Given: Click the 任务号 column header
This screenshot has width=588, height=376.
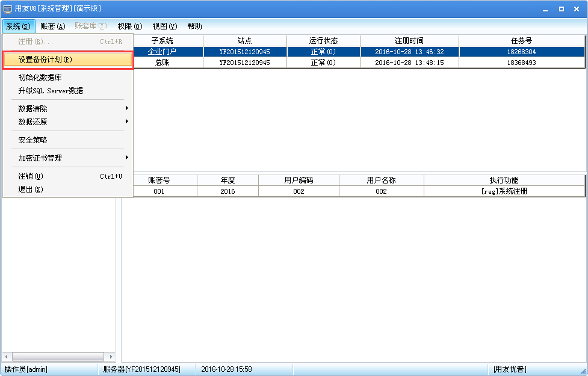Looking at the screenshot, I should [522, 40].
